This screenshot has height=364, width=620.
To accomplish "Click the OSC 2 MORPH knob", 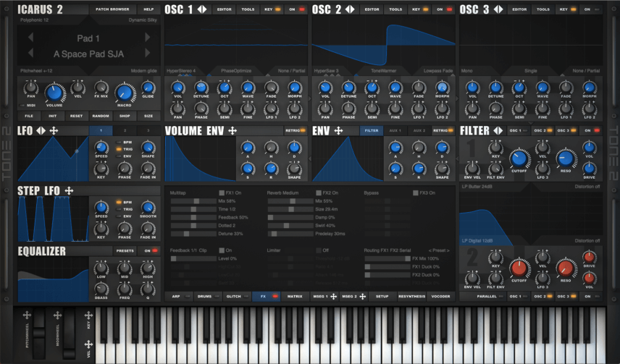I will click(x=442, y=88).
